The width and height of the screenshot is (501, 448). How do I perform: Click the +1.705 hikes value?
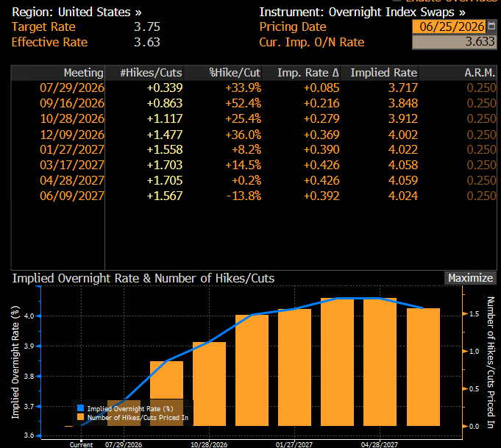(x=165, y=180)
